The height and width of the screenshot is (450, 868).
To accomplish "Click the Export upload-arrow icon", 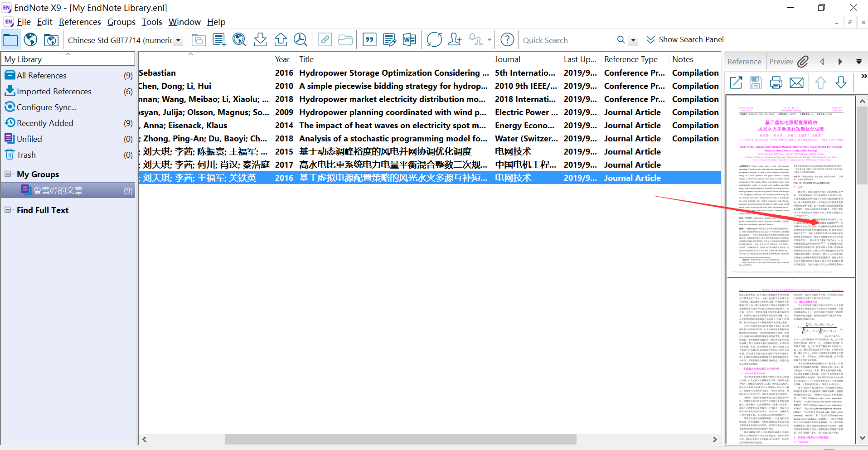I will tap(281, 40).
